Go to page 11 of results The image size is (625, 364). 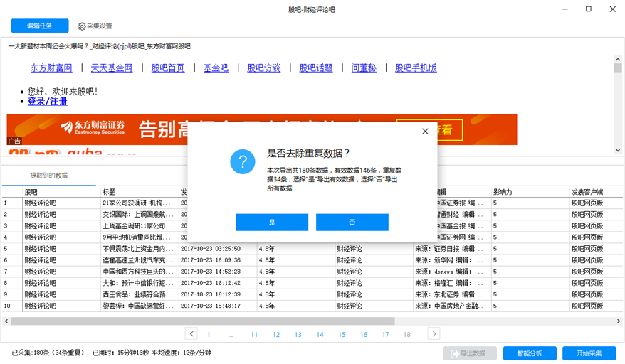pos(254,335)
